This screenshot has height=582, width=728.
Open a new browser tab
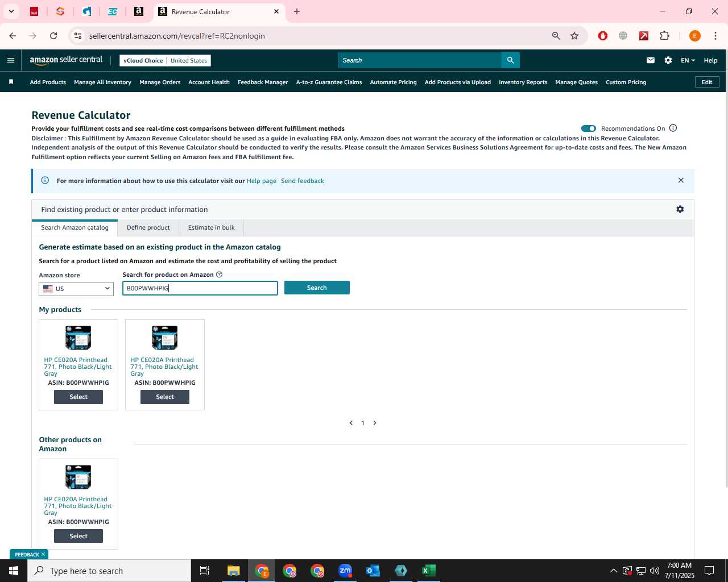297,11
